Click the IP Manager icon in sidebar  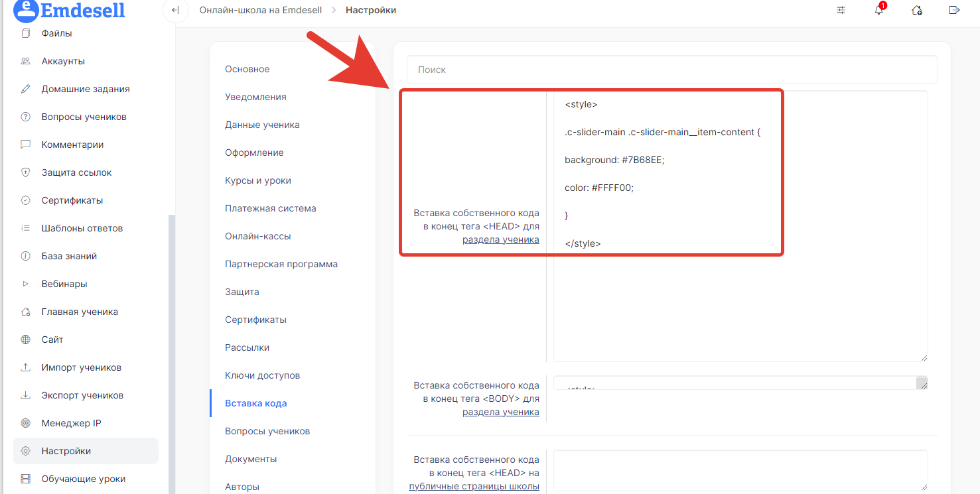point(26,423)
